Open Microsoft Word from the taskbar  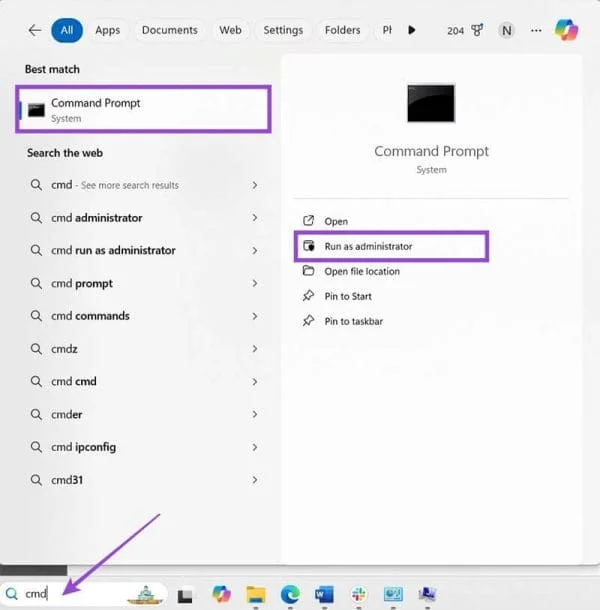325,594
